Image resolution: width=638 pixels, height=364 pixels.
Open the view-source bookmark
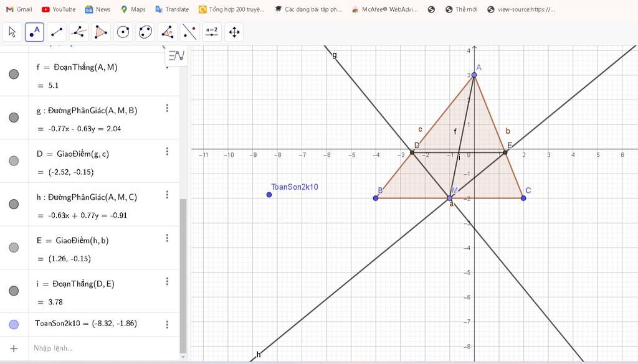click(521, 9)
